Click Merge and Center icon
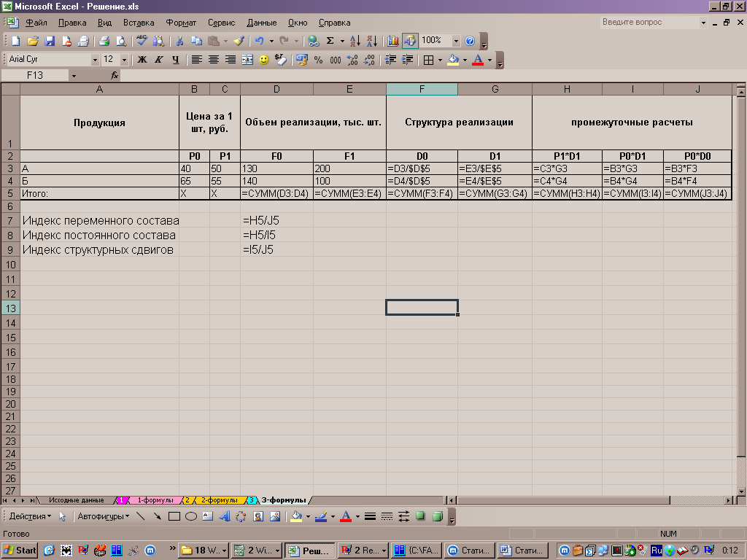747x560 pixels. 247,60
